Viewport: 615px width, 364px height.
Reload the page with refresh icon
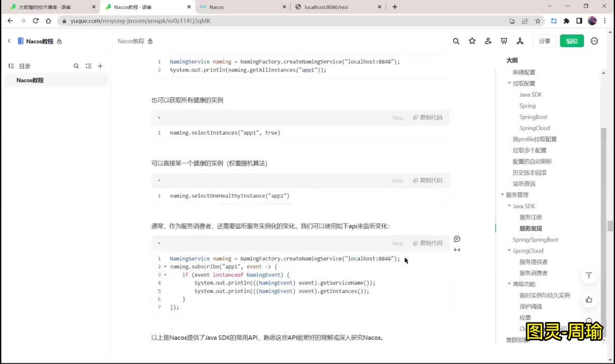click(x=35, y=21)
